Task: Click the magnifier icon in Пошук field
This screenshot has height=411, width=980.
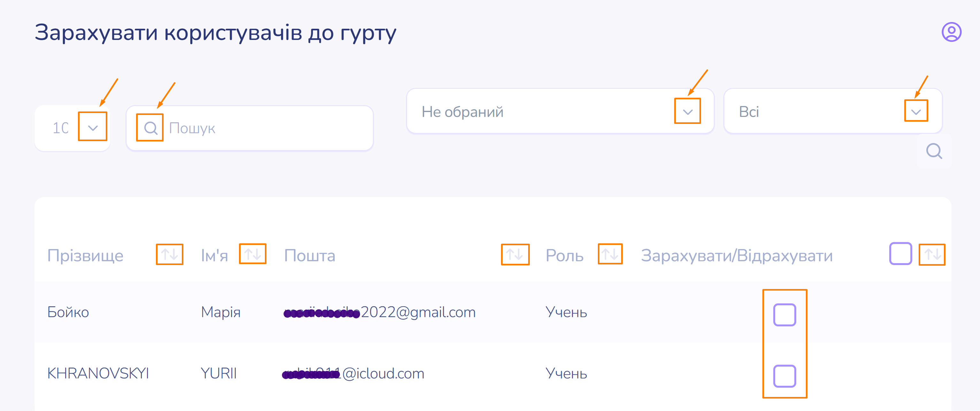Action: (150, 128)
